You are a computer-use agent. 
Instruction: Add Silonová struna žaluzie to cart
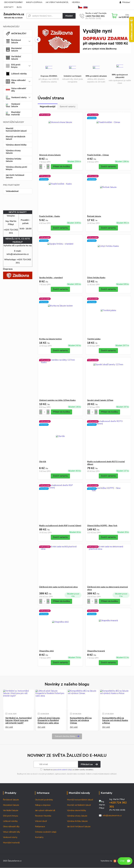pos(62,166)
